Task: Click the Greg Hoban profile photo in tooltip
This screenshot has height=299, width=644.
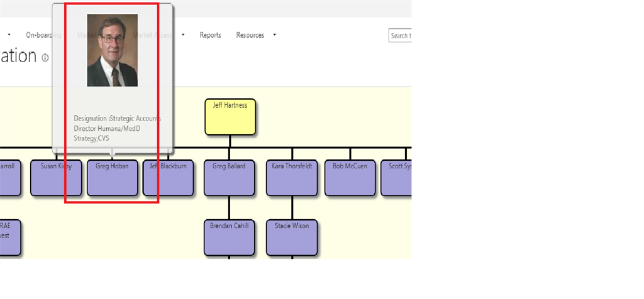Action: [112, 50]
